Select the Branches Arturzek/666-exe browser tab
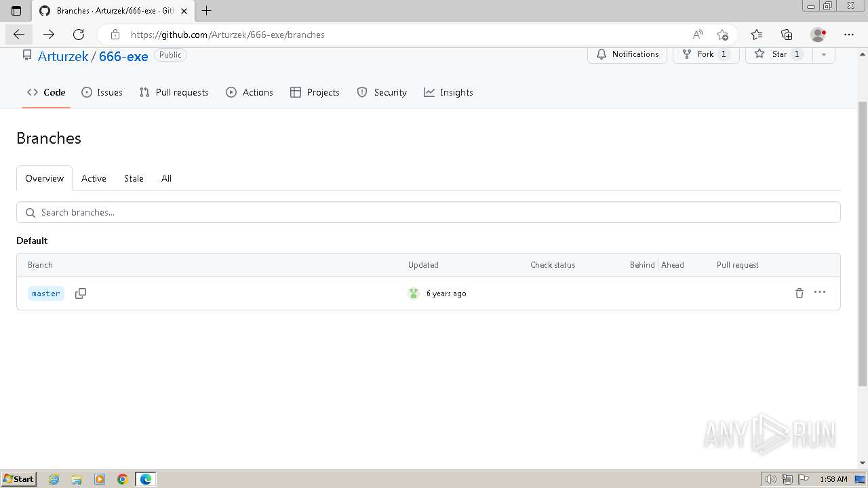The width and height of the screenshot is (868, 488). [x=114, y=11]
